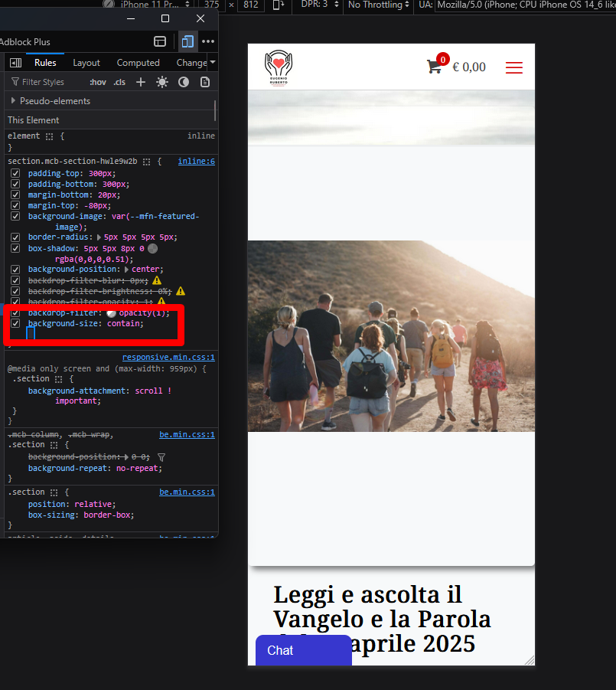
Task: Click the add new rule plus icon
Action: (141, 82)
